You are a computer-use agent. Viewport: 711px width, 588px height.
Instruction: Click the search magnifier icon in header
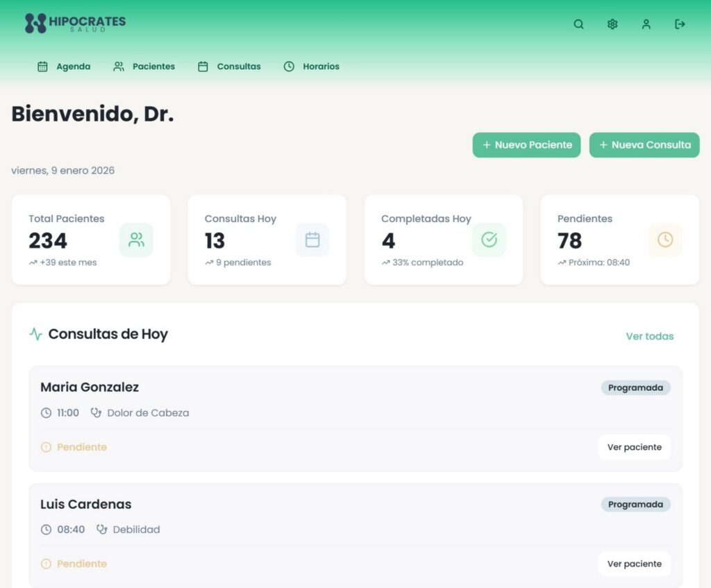(578, 24)
